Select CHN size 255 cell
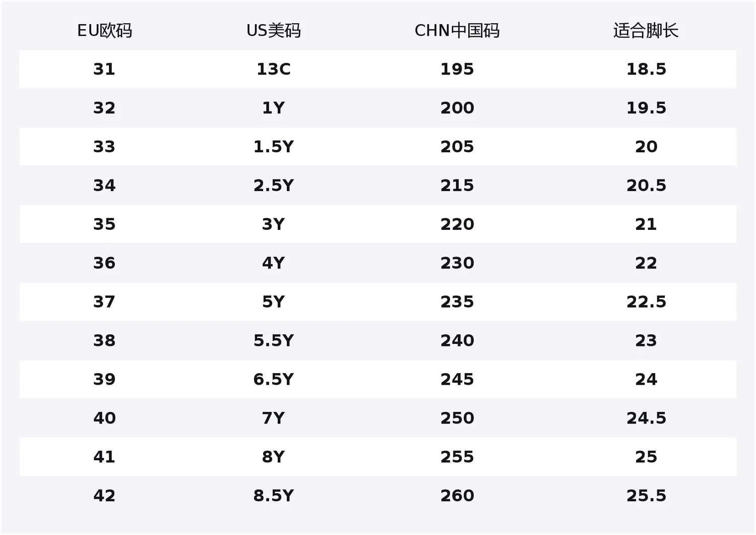 [x=457, y=457]
